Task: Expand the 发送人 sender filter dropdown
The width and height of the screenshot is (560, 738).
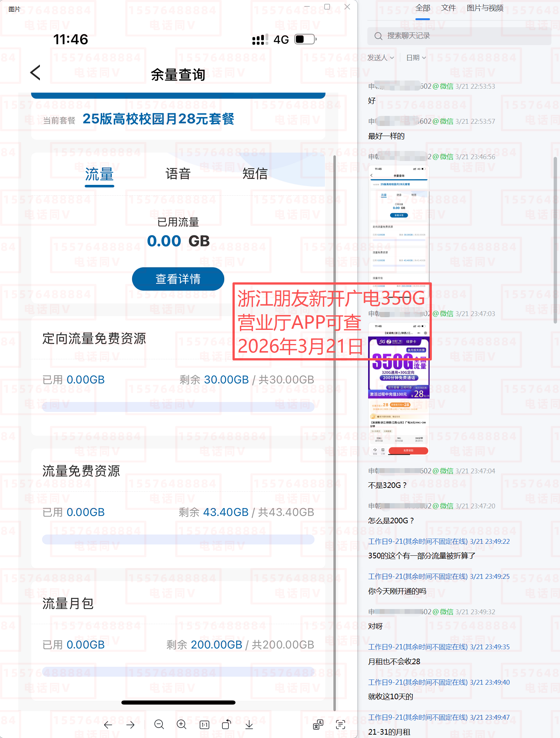Action: tap(380, 58)
